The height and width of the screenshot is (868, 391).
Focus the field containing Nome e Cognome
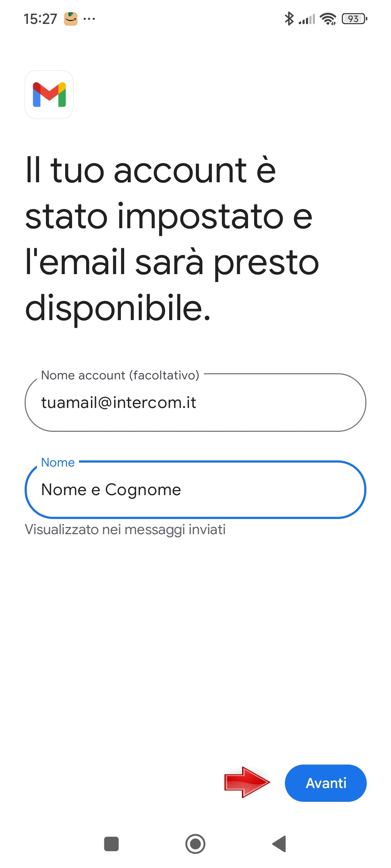195,490
